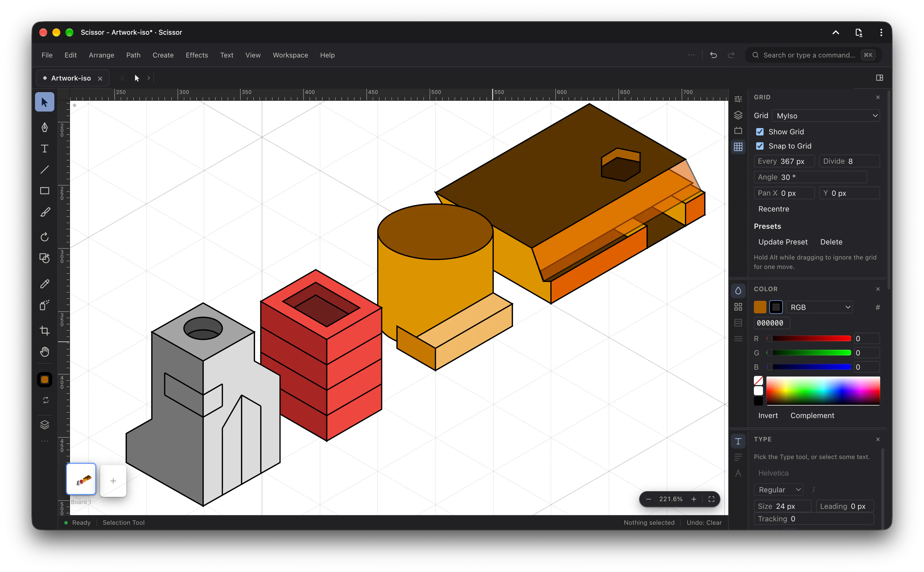Viewport: 924px width, 572px height.
Task: Select the Rectangle shape tool
Action: click(45, 191)
